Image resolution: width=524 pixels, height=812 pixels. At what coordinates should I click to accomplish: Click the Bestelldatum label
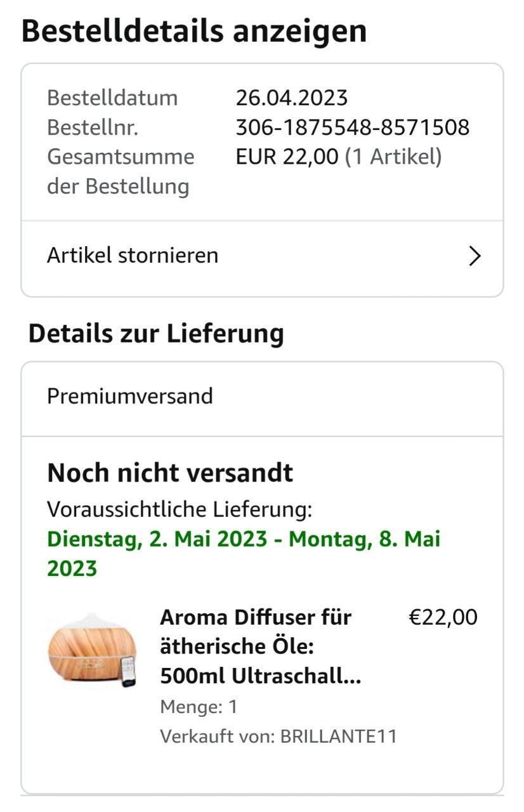[112, 98]
